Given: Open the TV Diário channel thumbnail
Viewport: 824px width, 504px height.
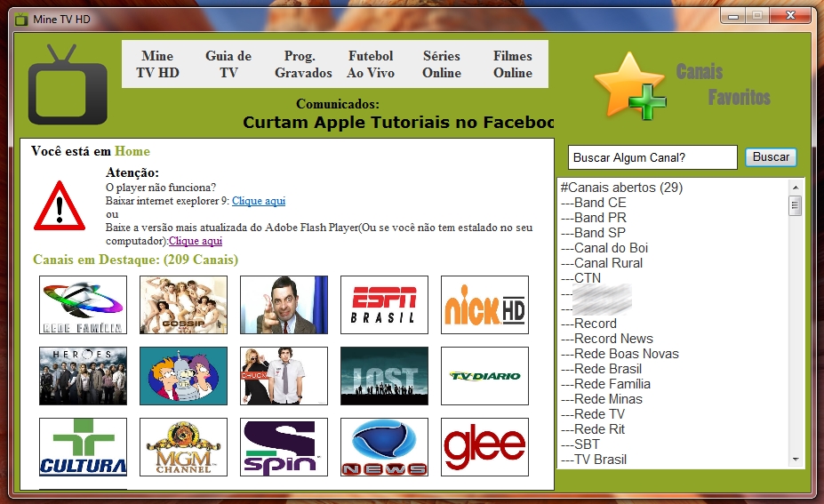Looking at the screenshot, I should (x=484, y=376).
